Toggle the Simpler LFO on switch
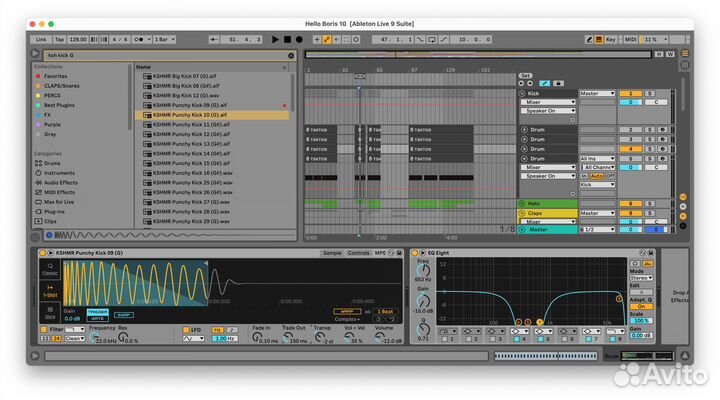 pos(186,330)
